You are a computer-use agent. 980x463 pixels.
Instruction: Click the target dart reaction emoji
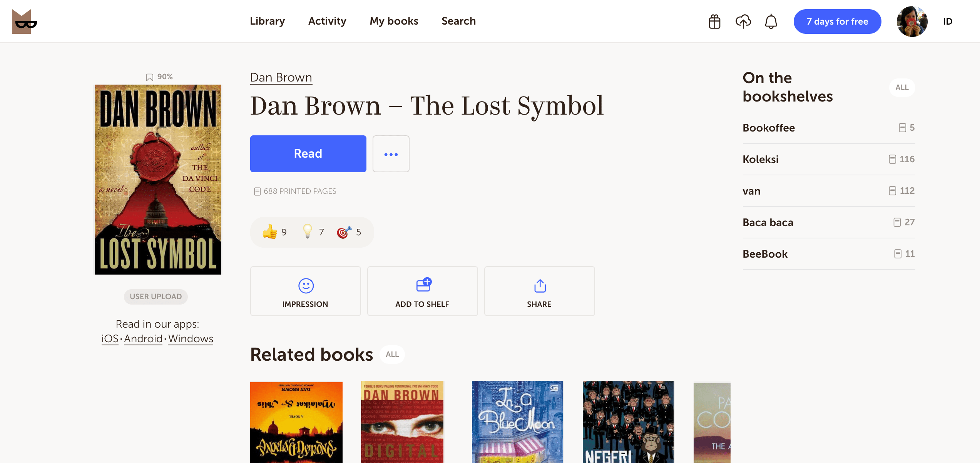344,232
